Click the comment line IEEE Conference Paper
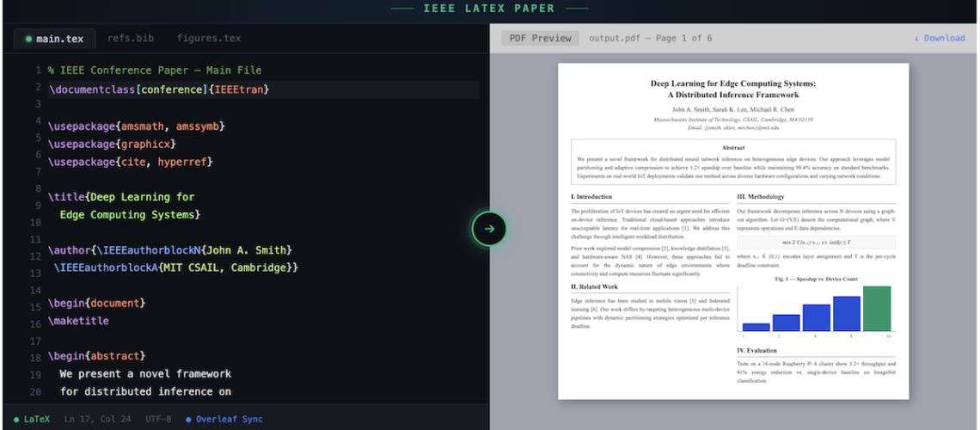Screen dimensions: 980x430 coord(155,71)
